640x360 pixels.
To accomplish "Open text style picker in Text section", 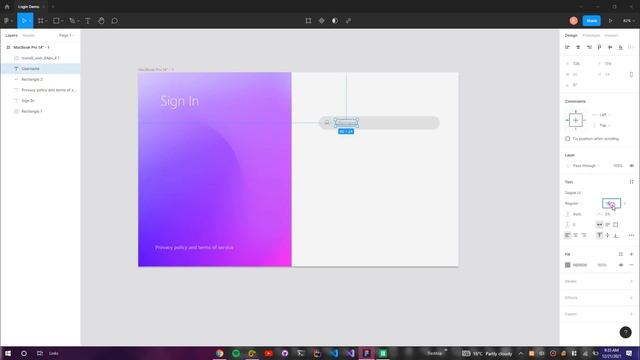I will pos(631,182).
